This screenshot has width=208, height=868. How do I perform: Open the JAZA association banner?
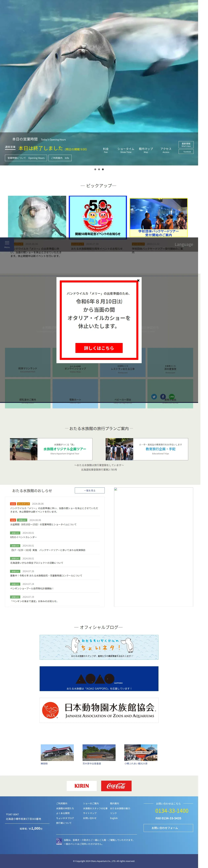99,710
